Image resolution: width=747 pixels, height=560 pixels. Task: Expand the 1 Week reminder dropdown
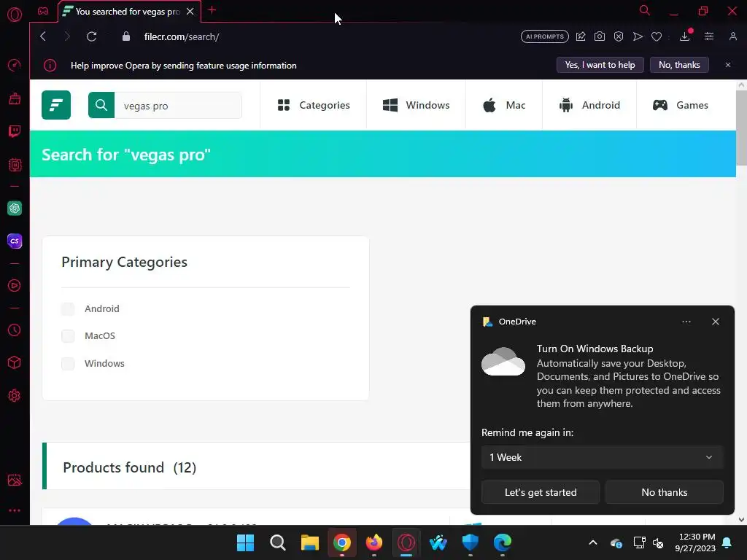[x=602, y=457]
